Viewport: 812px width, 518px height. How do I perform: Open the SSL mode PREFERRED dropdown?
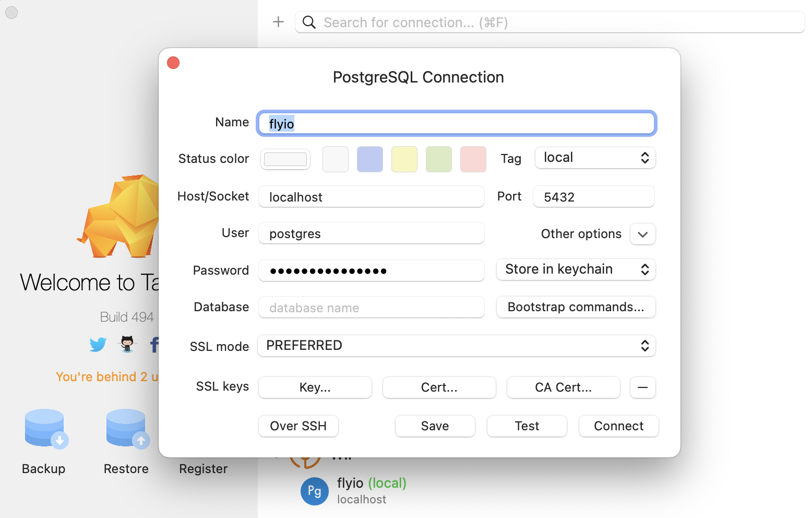click(457, 346)
